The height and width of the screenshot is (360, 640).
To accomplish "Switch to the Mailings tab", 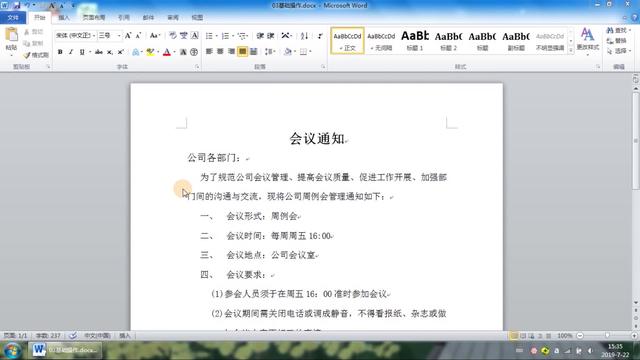I will click(x=149, y=18).
